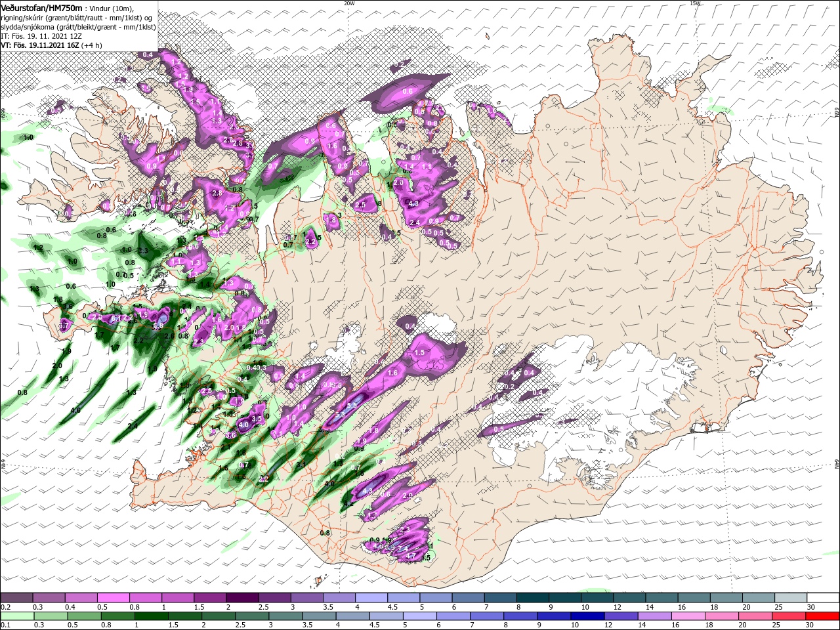Viewport: 840px width, 630px height.
Task: Pick the top-row legend swatch between 3 and 3.5
Action: point(306,598)
